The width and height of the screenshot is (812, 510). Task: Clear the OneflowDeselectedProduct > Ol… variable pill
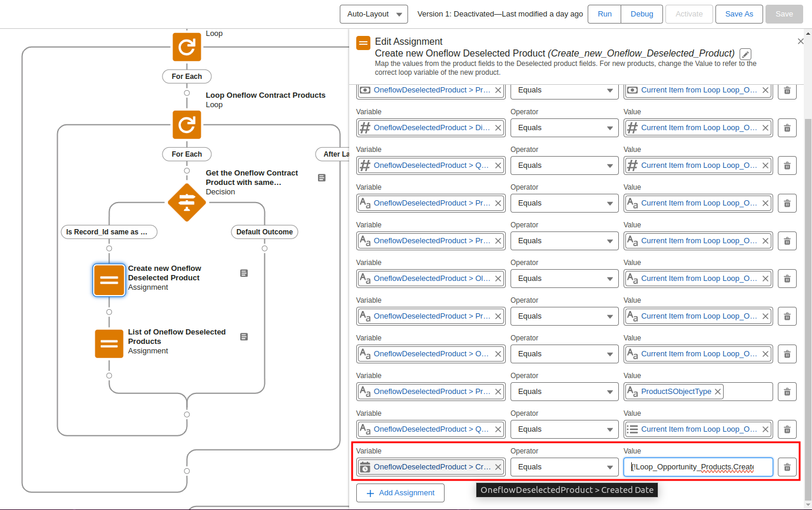[498, 279]
